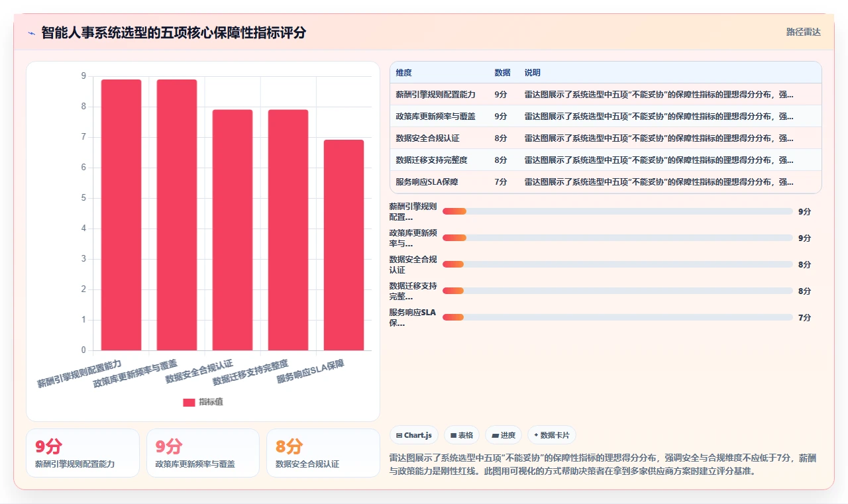The height and width of the screenshot is (504, 848).
Task: Toggle the 指标值 legend swatch
Action: (189, 402)
